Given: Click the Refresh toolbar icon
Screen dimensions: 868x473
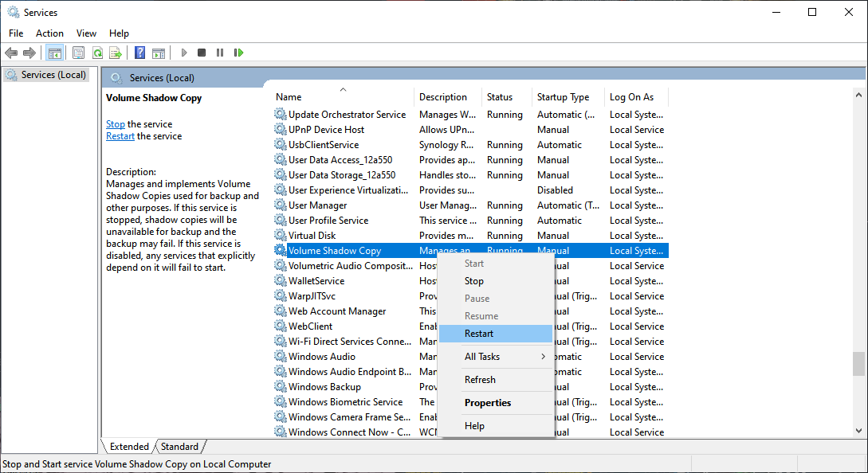Looking at the screenshot, I should tap(97, 53).
